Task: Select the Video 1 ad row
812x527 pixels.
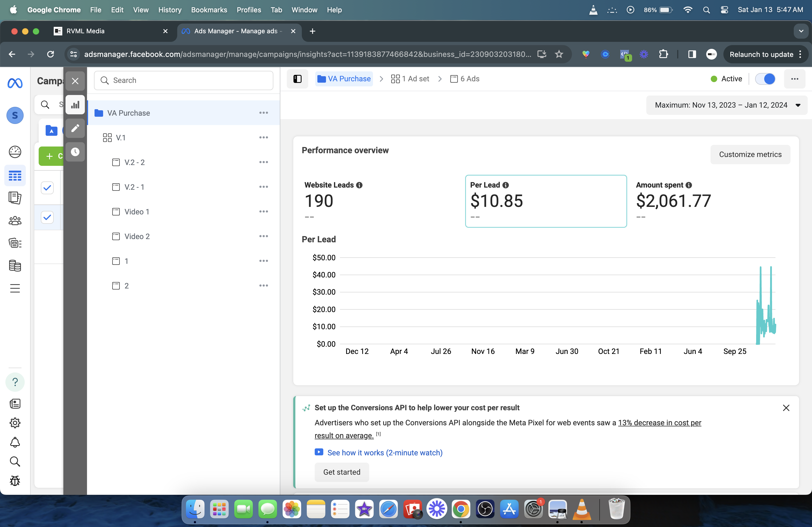Action: pos(184,211)
